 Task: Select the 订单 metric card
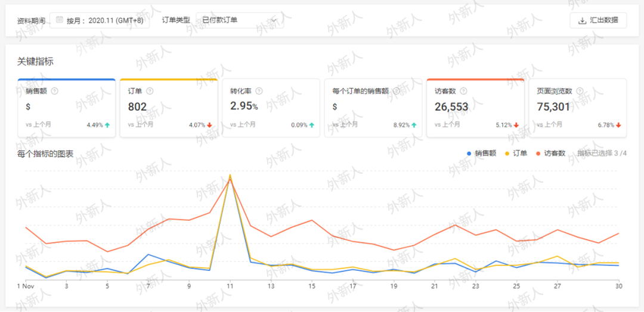tap(169, 108)
